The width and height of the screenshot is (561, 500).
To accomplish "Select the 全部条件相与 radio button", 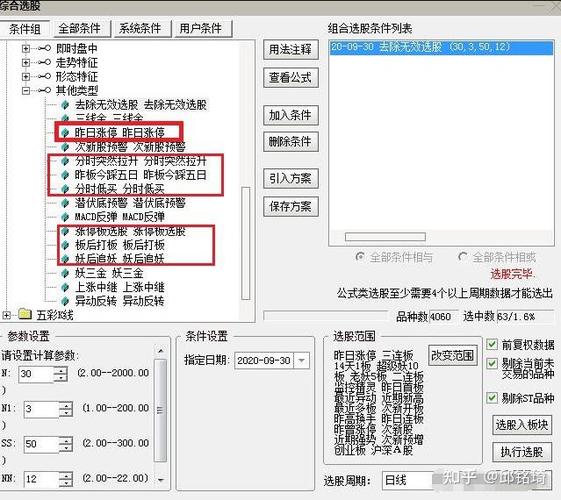I will 360,257.
